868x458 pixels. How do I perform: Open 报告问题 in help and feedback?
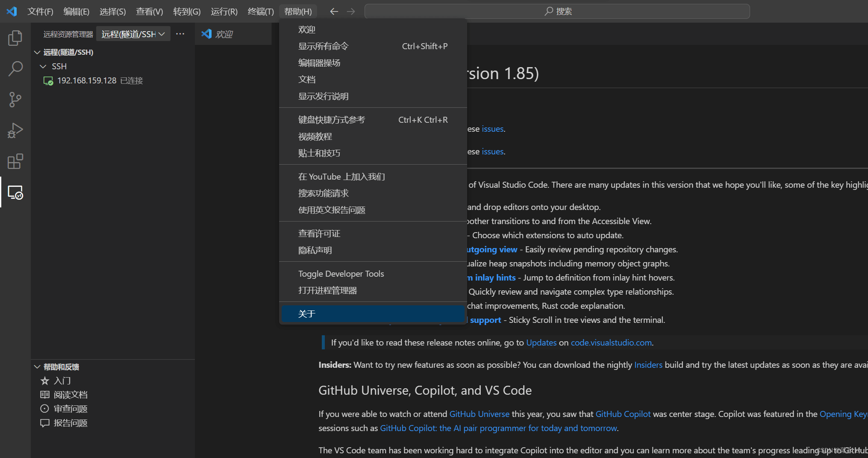pyautogui.click(x=113, y=423)
